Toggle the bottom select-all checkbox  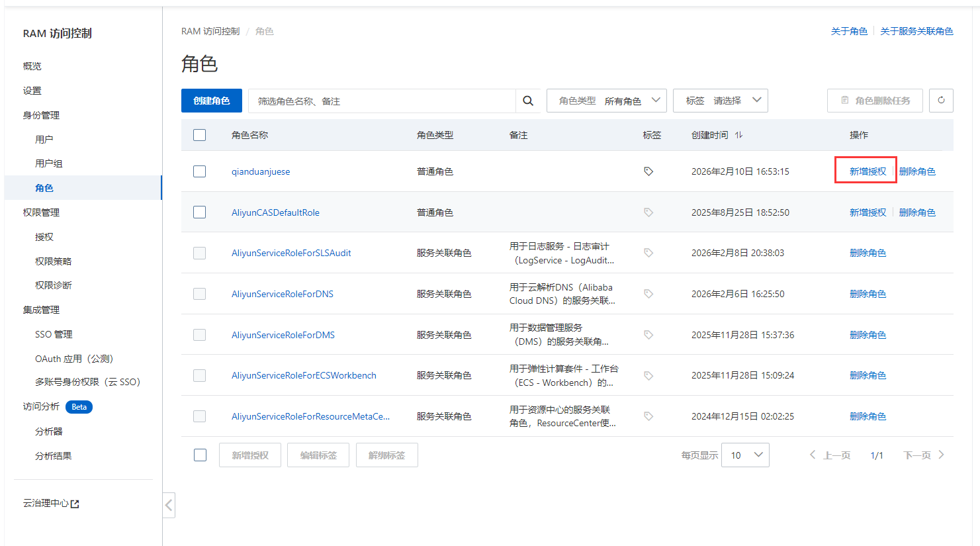tap(200, 455)
